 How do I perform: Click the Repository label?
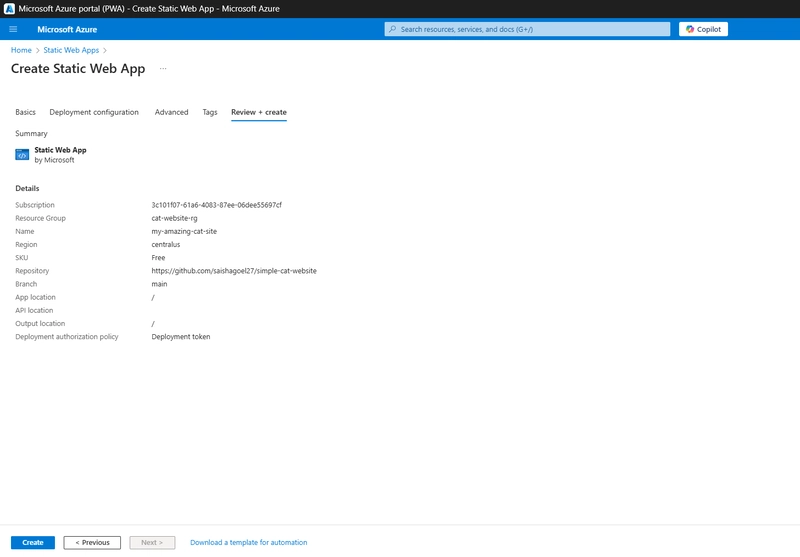32,271
